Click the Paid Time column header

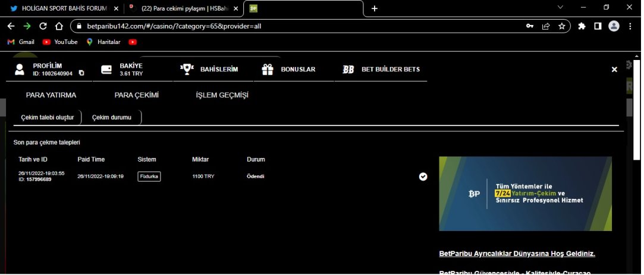tap(91, 159)
